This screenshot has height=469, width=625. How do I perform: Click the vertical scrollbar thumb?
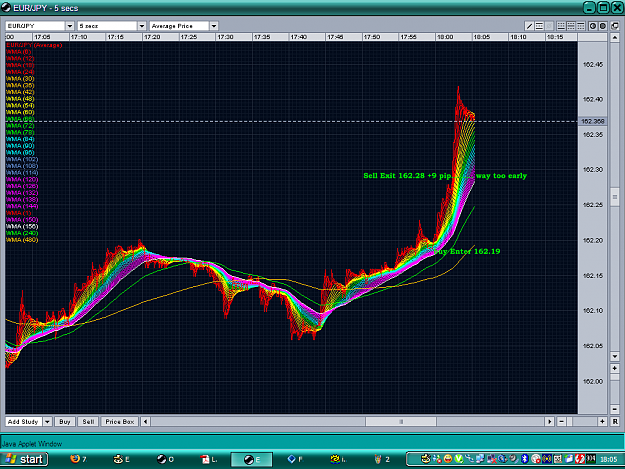pos(615,196)
